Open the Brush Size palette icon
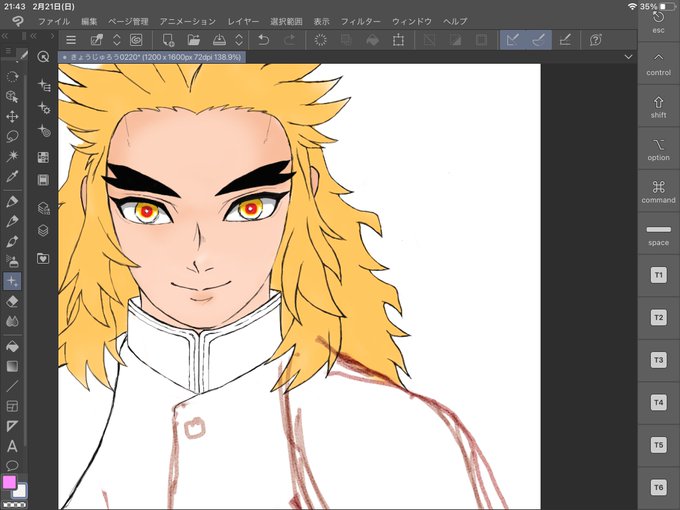This screenshot has height=510, width=680. pyautogui.click(x=43, y=130)
